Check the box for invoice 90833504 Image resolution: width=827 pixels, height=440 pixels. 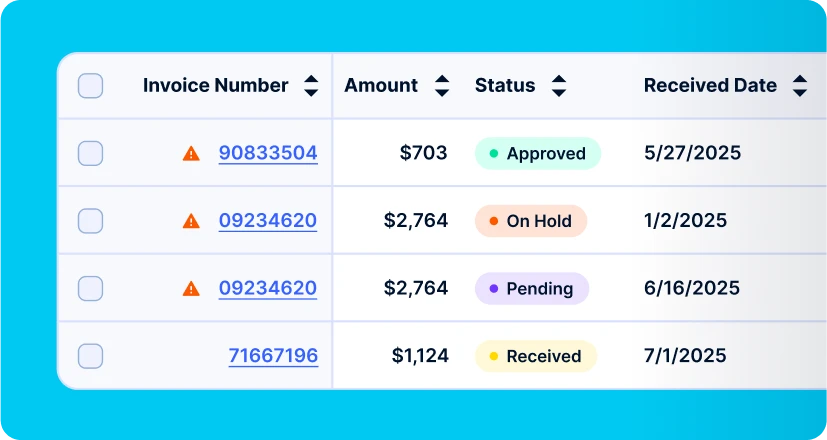91,154
